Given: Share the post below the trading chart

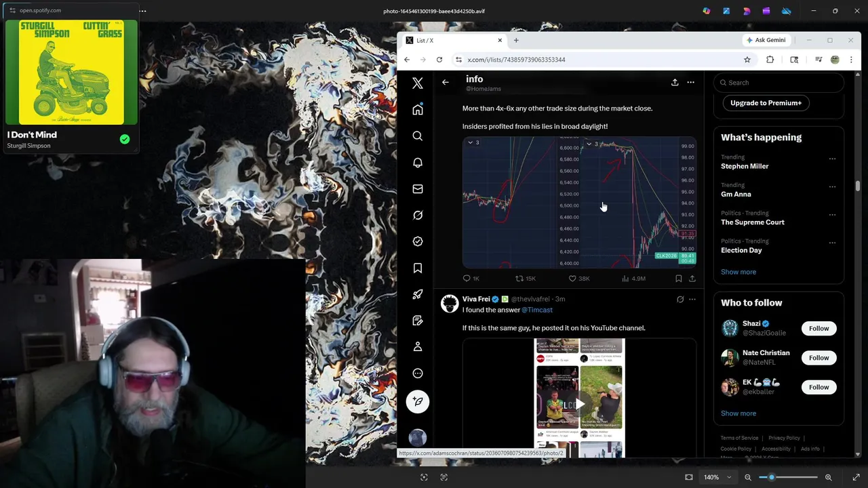Looking at the screenshot, I should click(692, 279).
